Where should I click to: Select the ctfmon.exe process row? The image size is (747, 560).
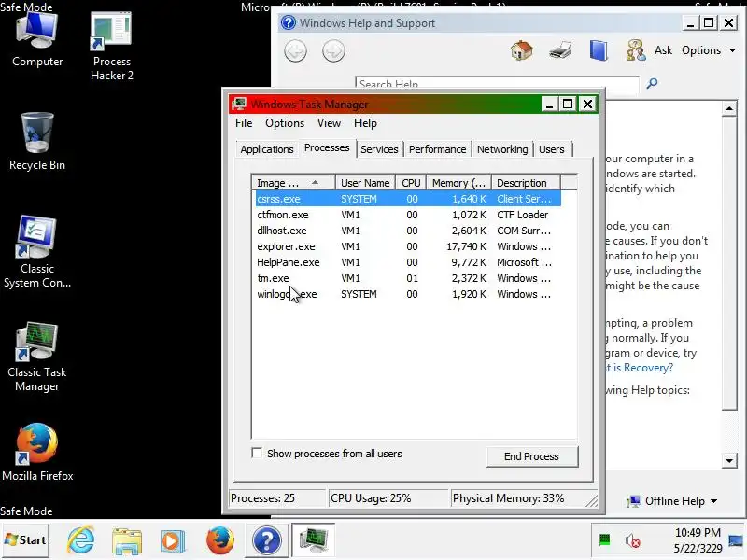(x=408, y=215)
